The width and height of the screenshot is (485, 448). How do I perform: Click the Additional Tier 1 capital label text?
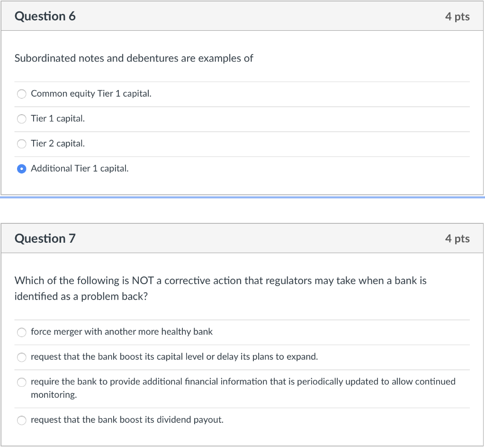pyautogui.click(x=79, y=168)
